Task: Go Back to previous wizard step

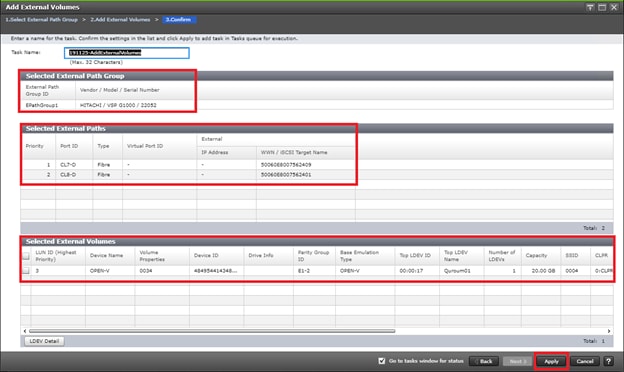Action: click(484, 361)
